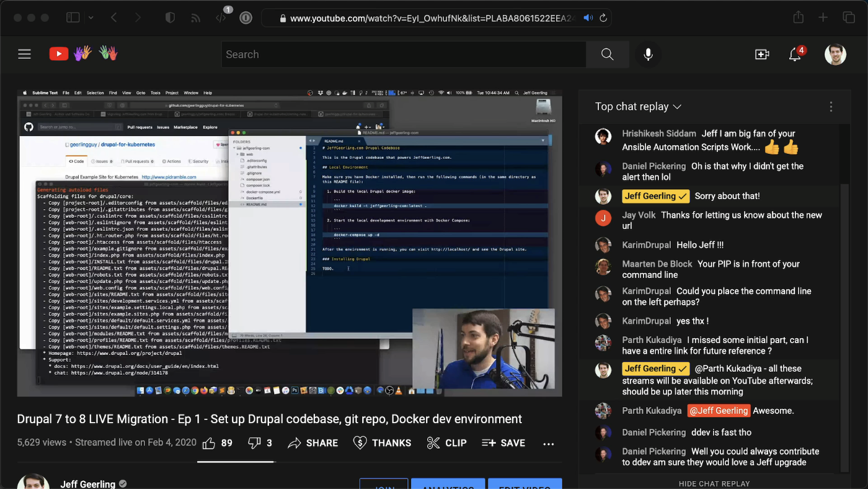Open the 1Password toolbar extension
This screenshot has height=489, width=868.
click(x=246, y=18)
